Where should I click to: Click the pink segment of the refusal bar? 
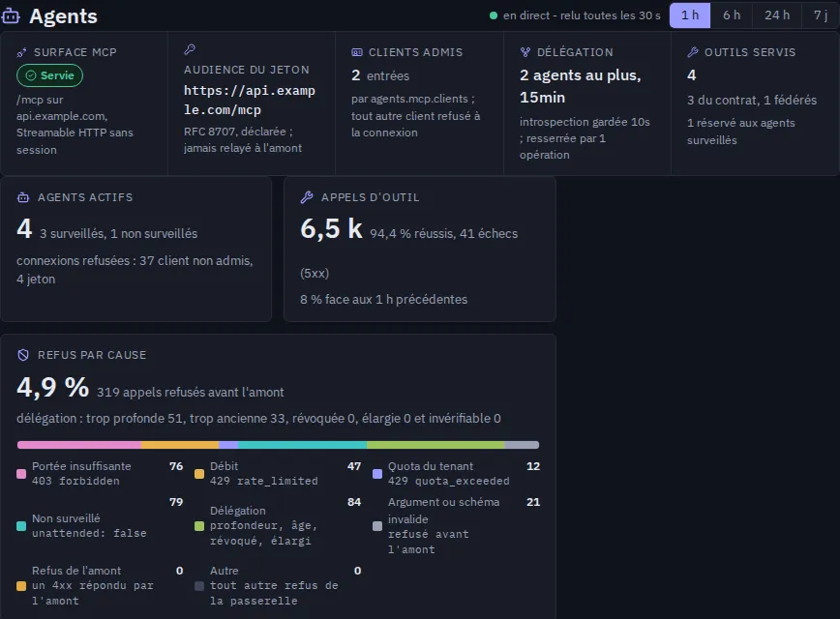79,445
